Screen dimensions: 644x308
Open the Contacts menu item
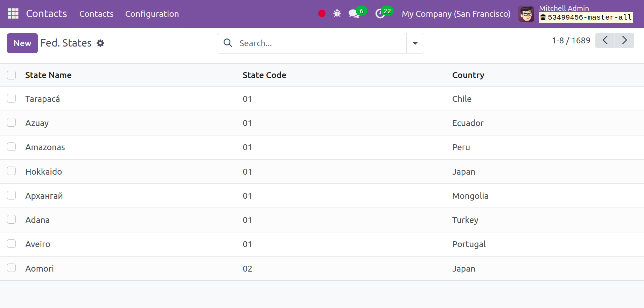[x=96, y=14]
